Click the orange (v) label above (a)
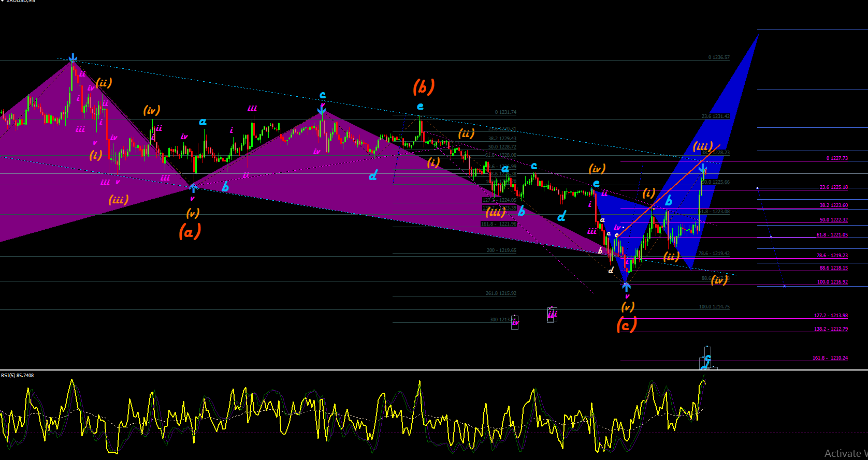868x460 pixels. pos(193,213)
